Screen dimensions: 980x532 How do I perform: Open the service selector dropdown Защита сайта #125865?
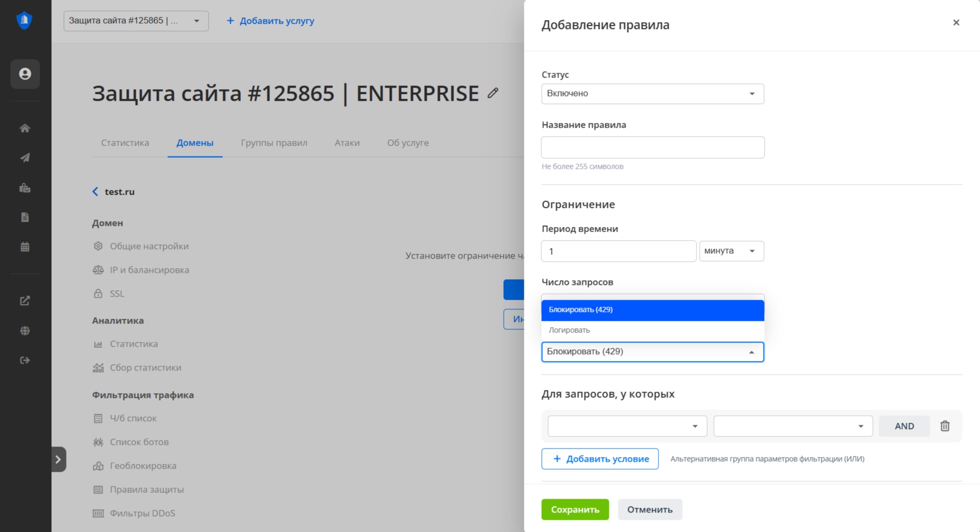[136, 21]
